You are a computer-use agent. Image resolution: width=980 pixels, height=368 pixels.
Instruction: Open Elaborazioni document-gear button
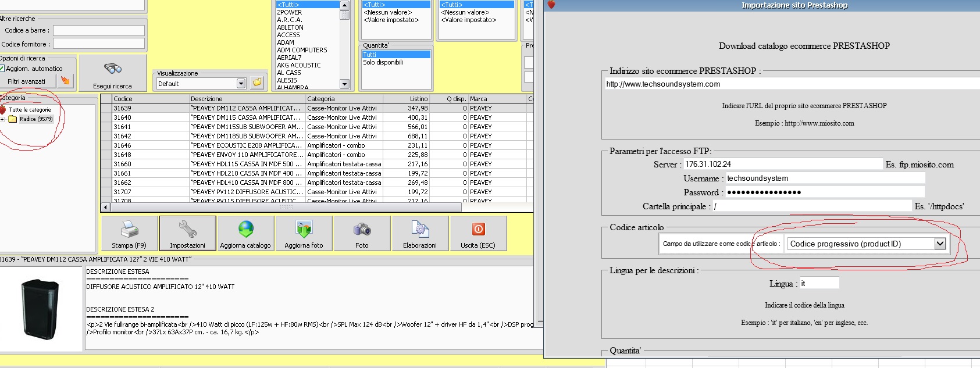420,233
